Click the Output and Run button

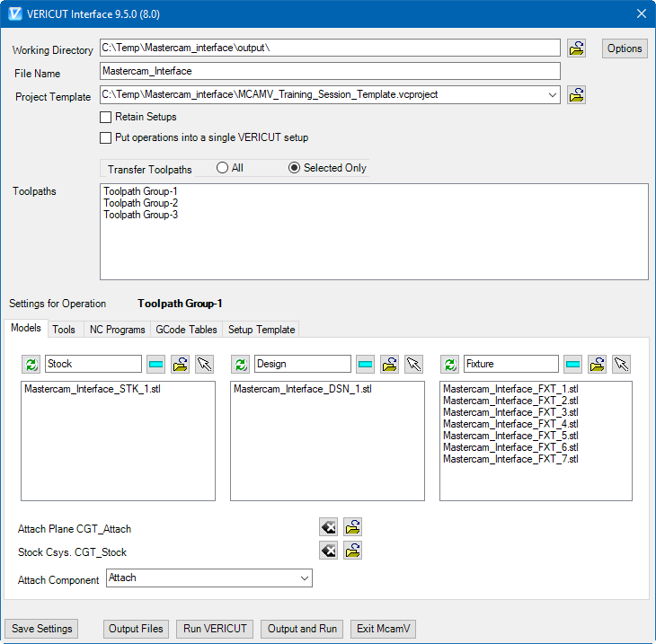point(302,629)
